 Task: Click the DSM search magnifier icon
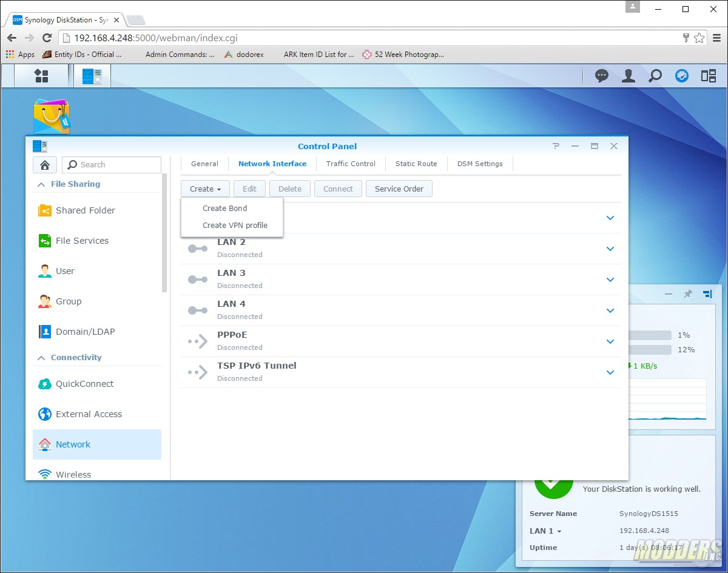655,76
